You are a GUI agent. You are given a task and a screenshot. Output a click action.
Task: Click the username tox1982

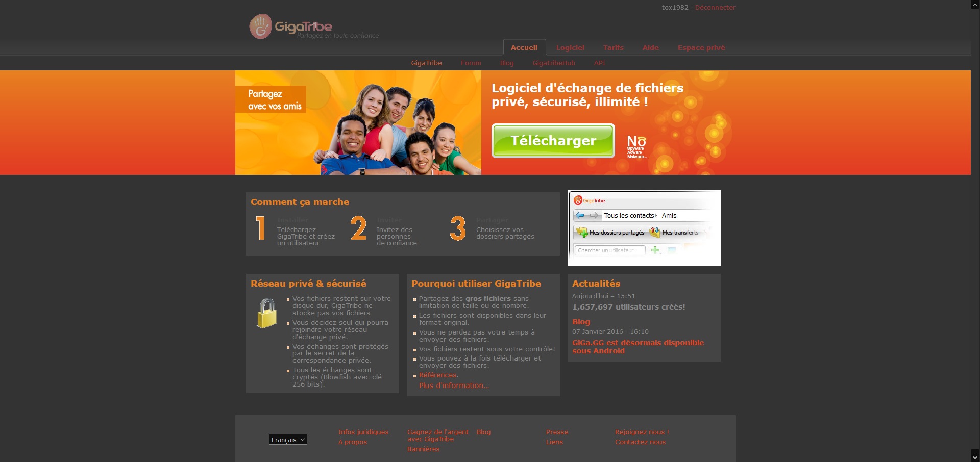pos(675,8)
